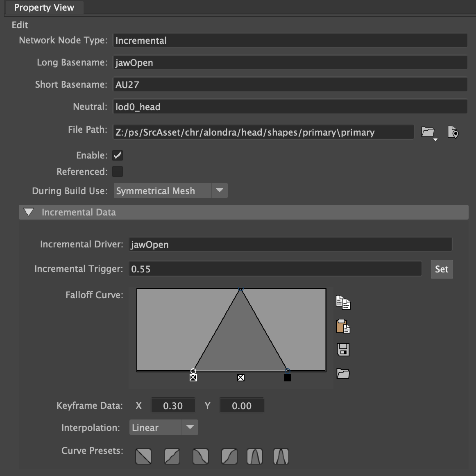Select the left base point of curve
The width and height of the screenshot is (476, 476).
pos(193,371)
